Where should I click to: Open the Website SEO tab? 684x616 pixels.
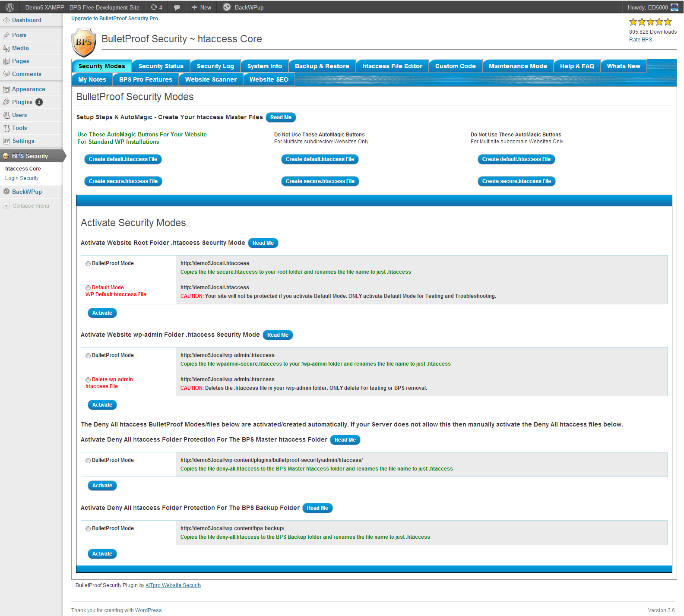point(269,79)
